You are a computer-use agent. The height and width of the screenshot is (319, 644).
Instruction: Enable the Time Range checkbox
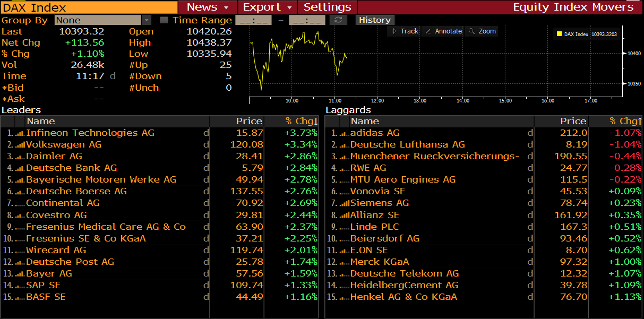(x=164, y=20)
